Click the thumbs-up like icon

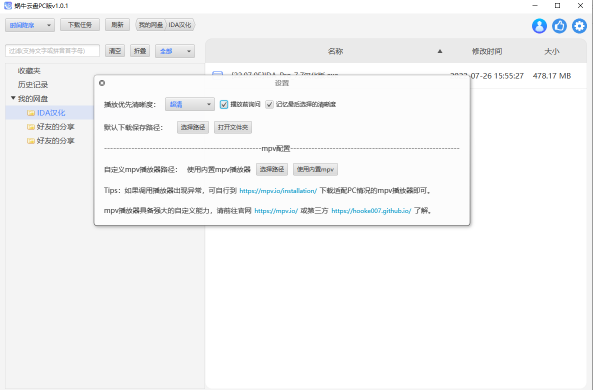[x=559, y=26]
